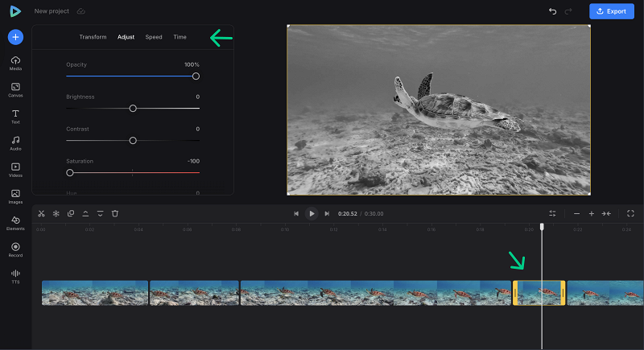Play the video preview
The width and height of the screenshot is (644, 350).
tap(312, 213)
